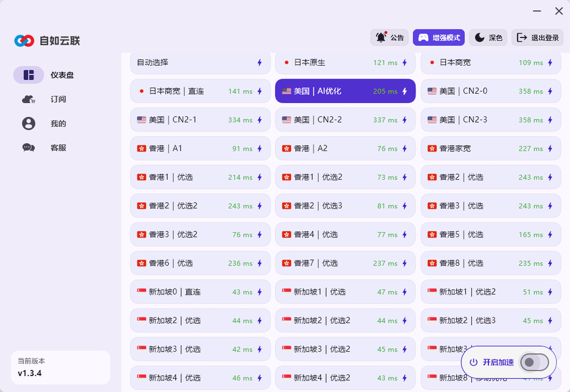Click the 退出登录 button

538,37
